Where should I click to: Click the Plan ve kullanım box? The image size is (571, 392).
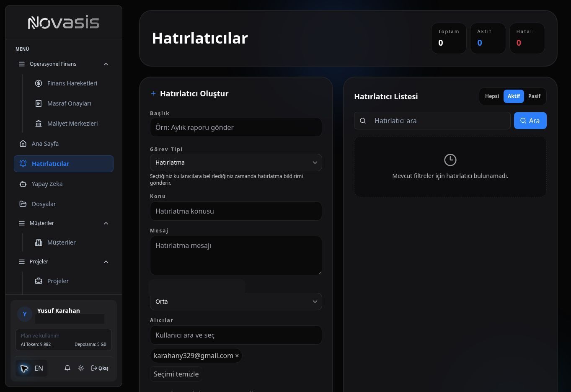click(x=64, y=340)
